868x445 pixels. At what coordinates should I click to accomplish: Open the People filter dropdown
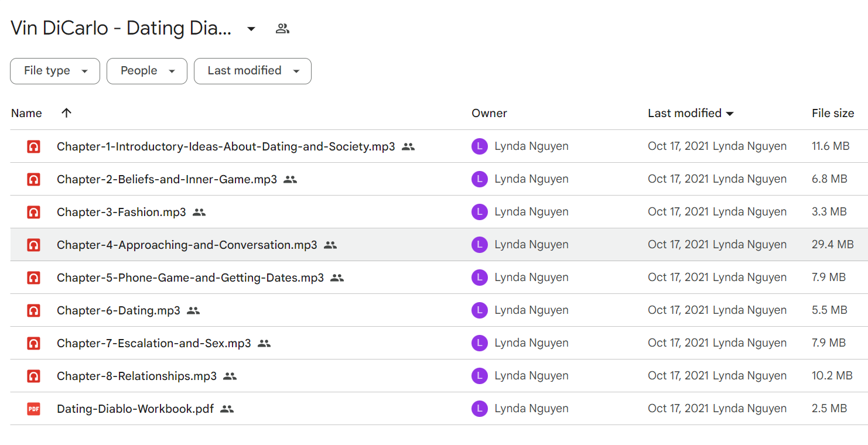[147, 71]
